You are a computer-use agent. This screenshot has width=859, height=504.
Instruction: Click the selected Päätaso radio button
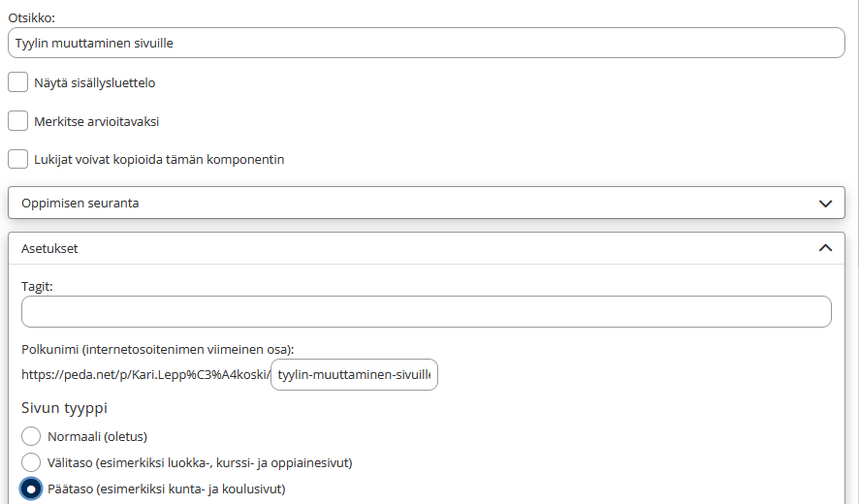(x=31, y=488)
